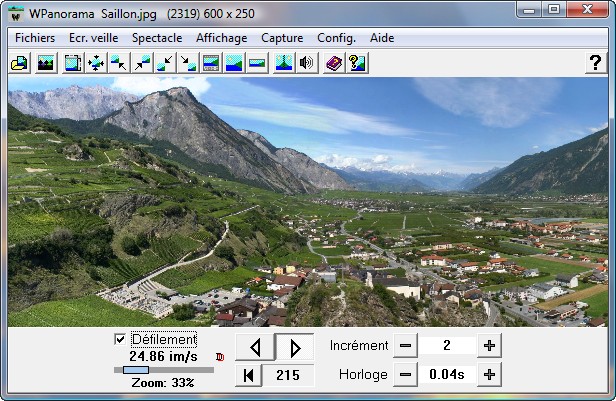This screenshot has height=401, width=616.
Task: Open the Ecr. veille menu
Action: (94, 38)
